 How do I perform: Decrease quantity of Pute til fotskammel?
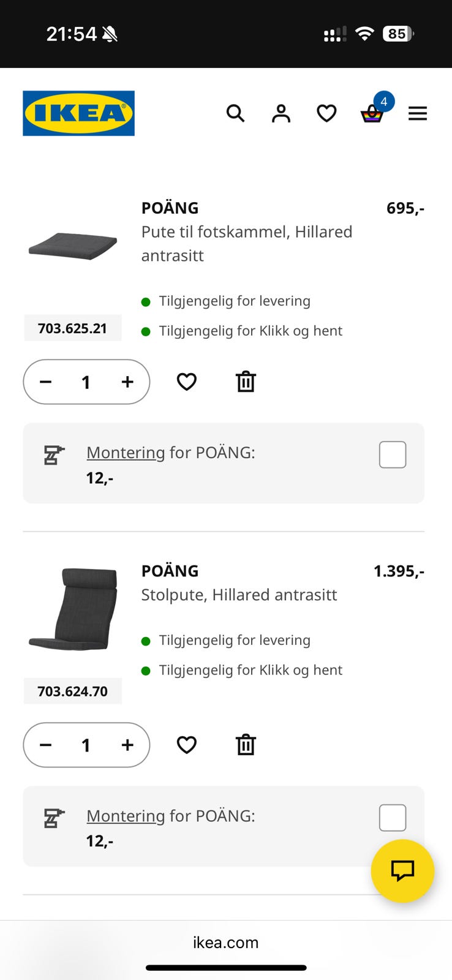coord(46,382)
